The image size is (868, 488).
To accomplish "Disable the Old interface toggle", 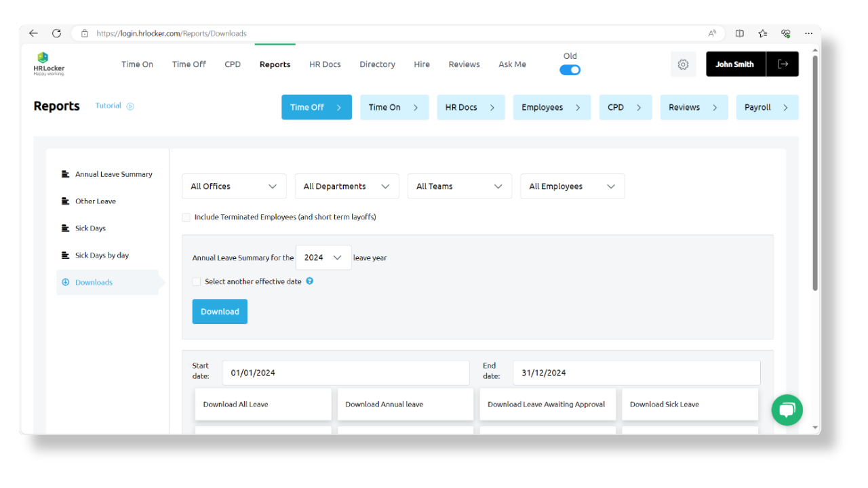I will (x=570, y=69).
